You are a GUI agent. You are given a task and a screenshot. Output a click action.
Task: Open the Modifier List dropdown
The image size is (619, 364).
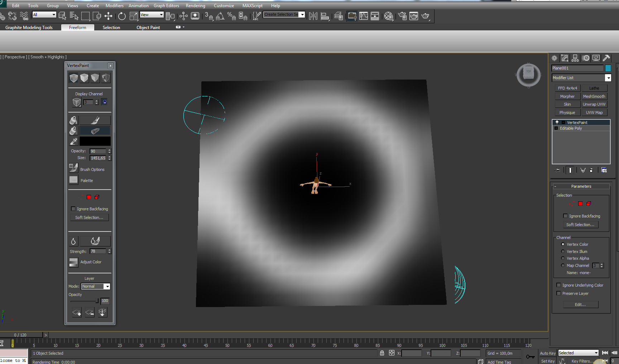[608, 78]
